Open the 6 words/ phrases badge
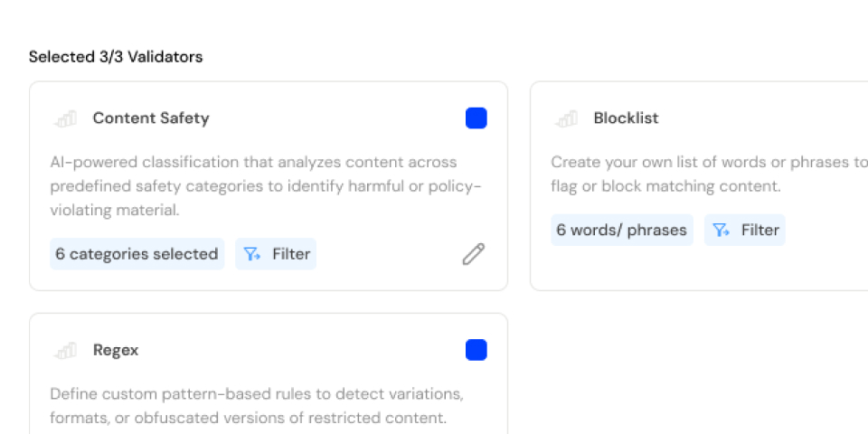 [x=621, y=230]
